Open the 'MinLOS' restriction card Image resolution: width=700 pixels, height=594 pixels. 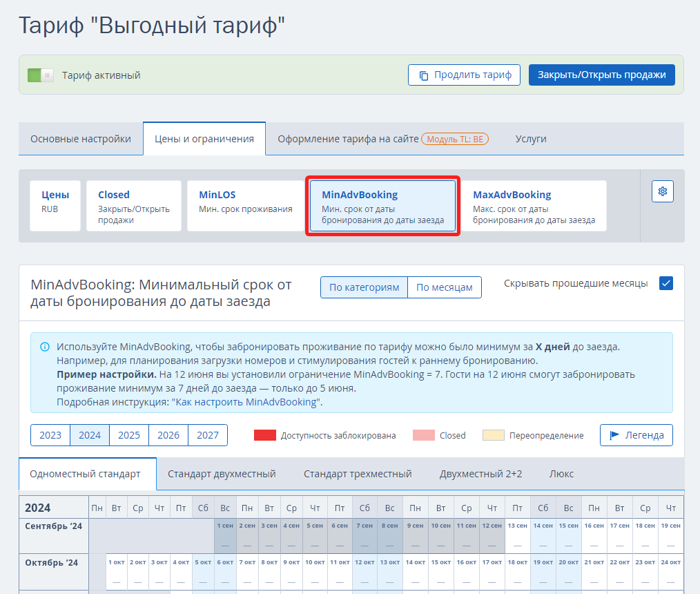(x=246, y=205)
